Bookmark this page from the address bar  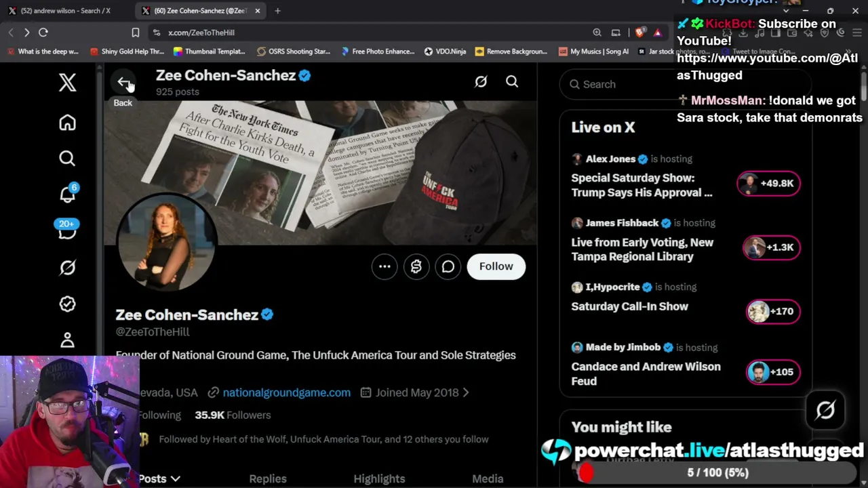(136, 33)
